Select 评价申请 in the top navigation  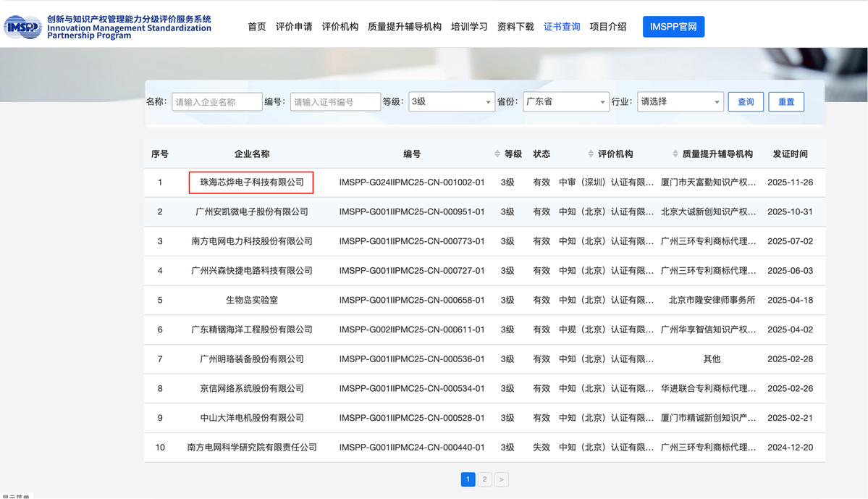click(x=294, y=27)
